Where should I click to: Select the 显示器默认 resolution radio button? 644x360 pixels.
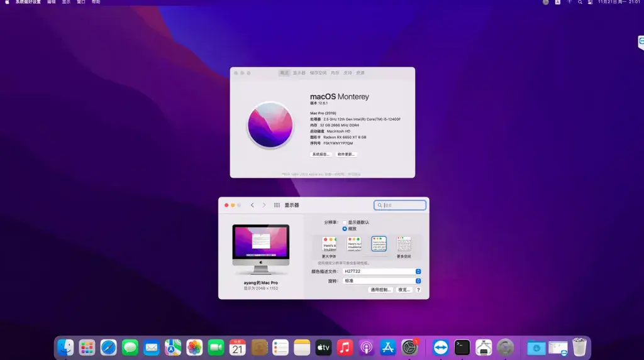click(x=345, y=222)
